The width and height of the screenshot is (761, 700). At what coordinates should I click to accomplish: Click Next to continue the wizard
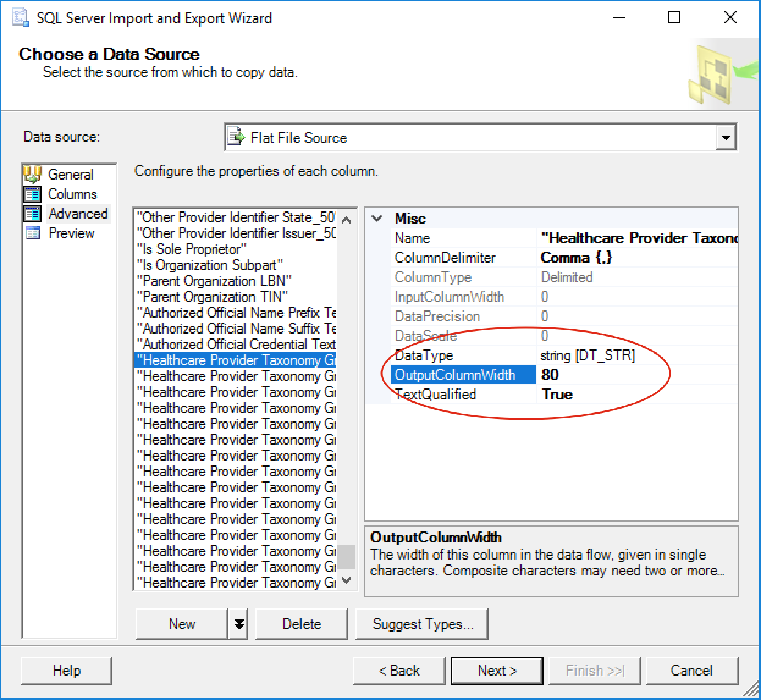coord(497,671)
